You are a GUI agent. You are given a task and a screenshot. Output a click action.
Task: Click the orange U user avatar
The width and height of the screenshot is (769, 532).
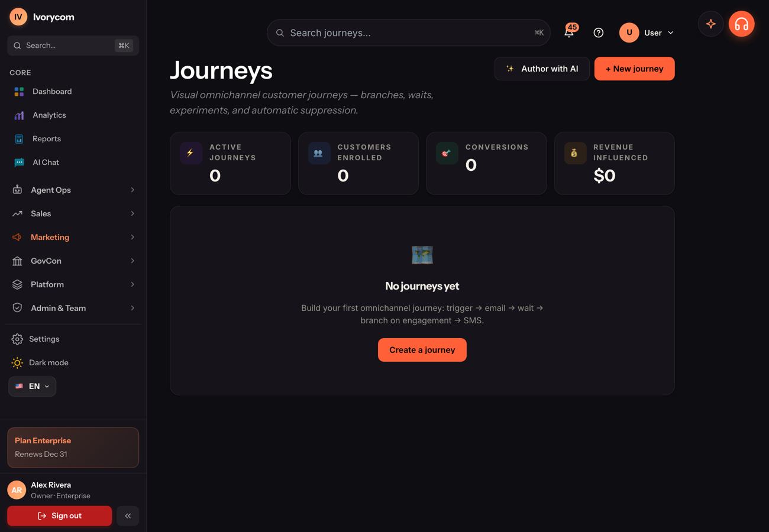[x=629, y=33]
